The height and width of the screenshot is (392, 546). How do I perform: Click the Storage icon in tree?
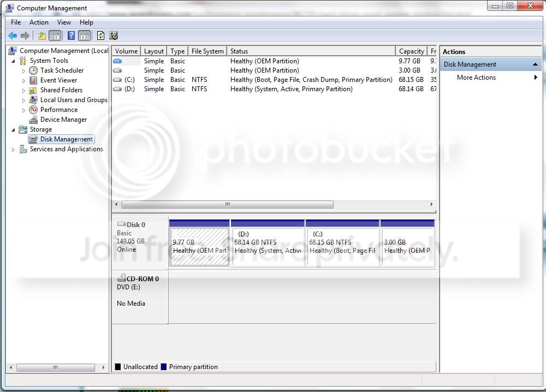pyautogui.click(x=23, y=129)
